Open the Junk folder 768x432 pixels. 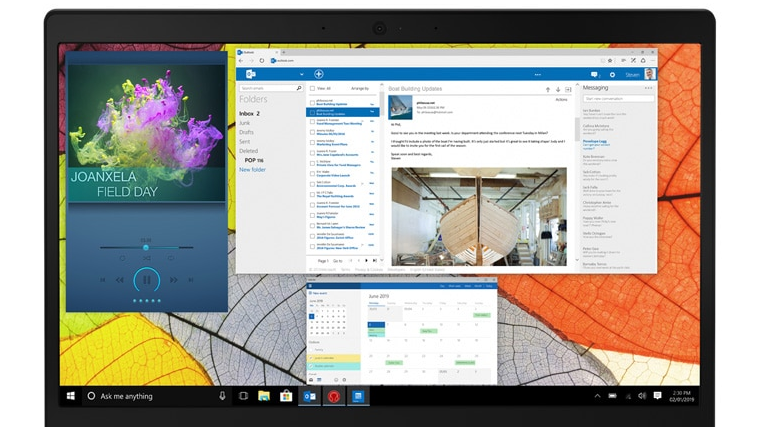pyautogui.click(x=244, y=123)
